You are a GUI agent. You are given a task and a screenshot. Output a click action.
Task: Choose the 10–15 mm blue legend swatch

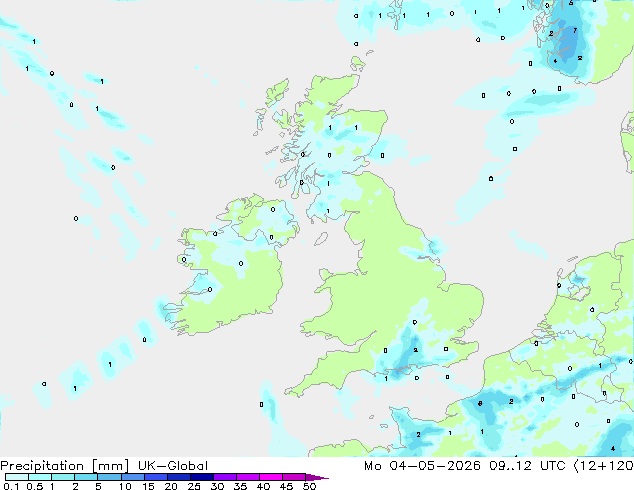pos(132,477)
